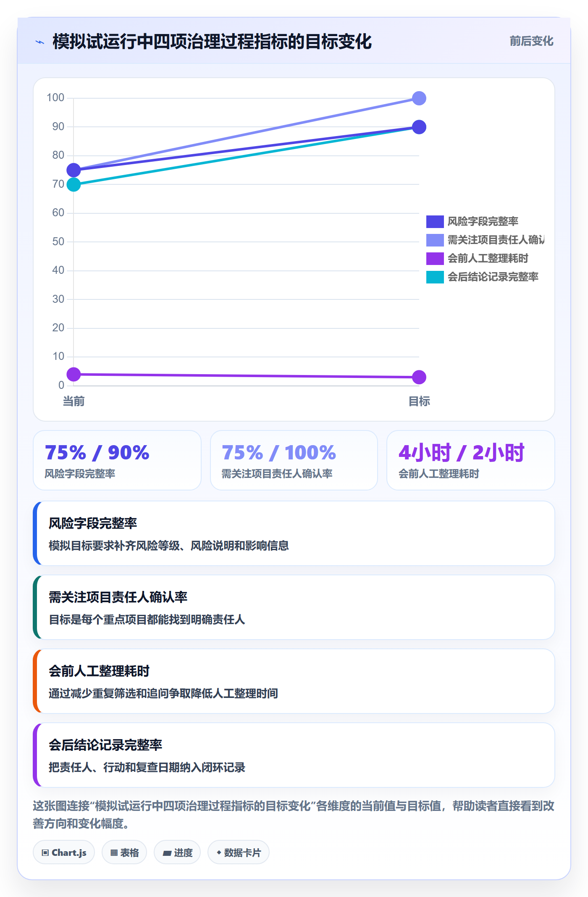Click the chart title 模拟试运行中四项治理过程指标的目标变化
This screenshot has width=588, height=897.
(212, 42)
